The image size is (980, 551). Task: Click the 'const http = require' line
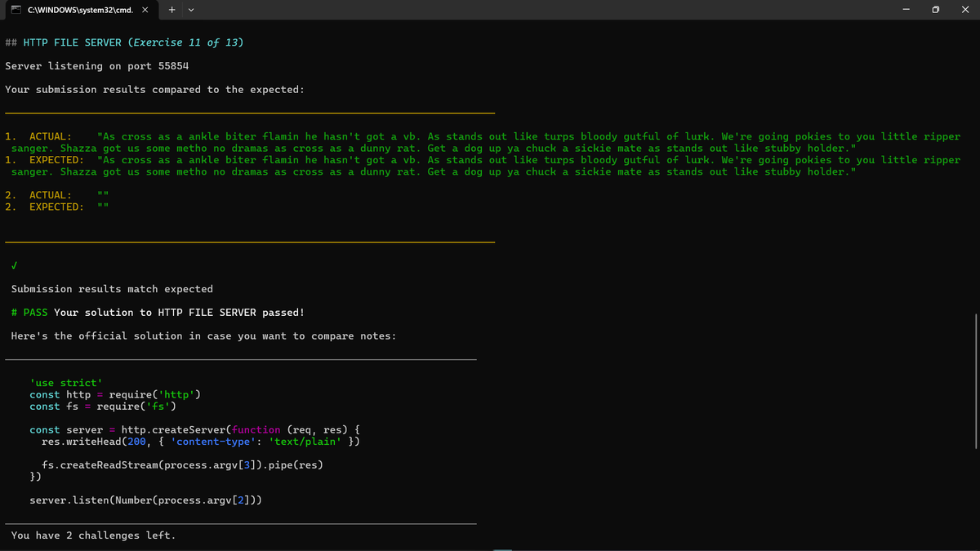click(x=115, y=395)
